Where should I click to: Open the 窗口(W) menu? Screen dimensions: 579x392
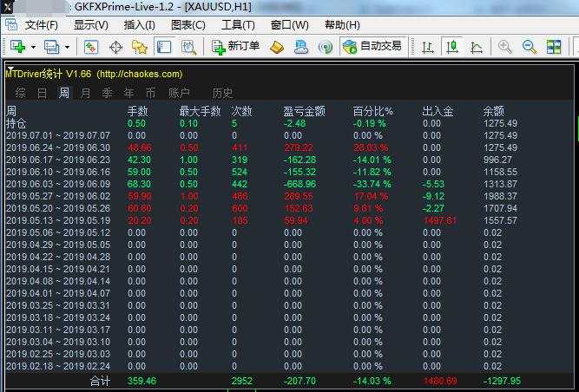pos(290,25)
